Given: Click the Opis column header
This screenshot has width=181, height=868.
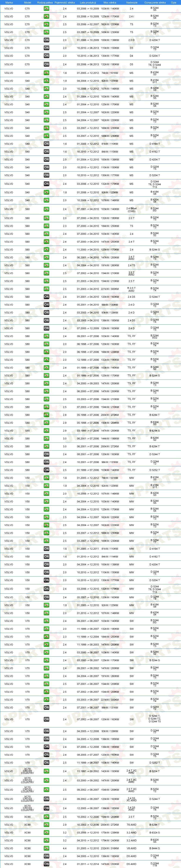Looking at the screenshot, I should [x=173, y=2].
